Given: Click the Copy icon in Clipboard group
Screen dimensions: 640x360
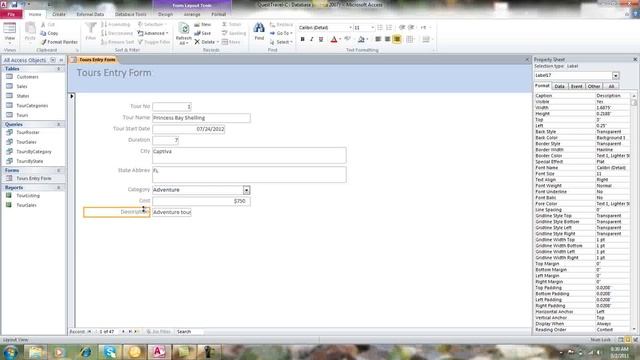Looking at the screenshot, I should click(x=49, y=33).
